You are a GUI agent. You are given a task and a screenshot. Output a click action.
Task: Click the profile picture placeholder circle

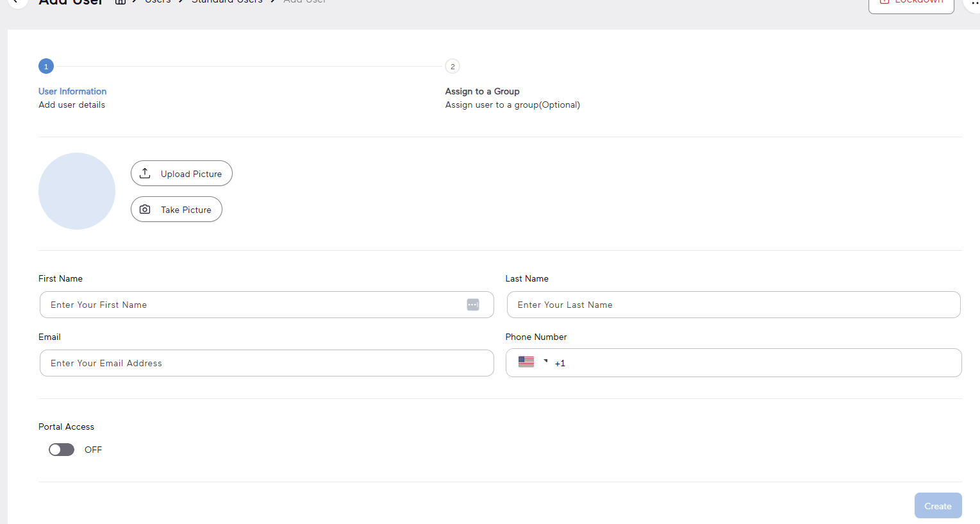click(x=76, y=190)
